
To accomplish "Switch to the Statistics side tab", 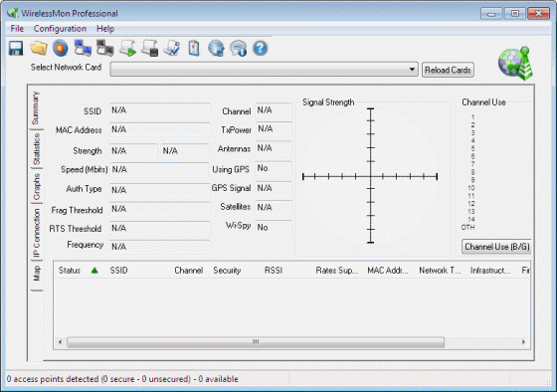I will [36, 149].
